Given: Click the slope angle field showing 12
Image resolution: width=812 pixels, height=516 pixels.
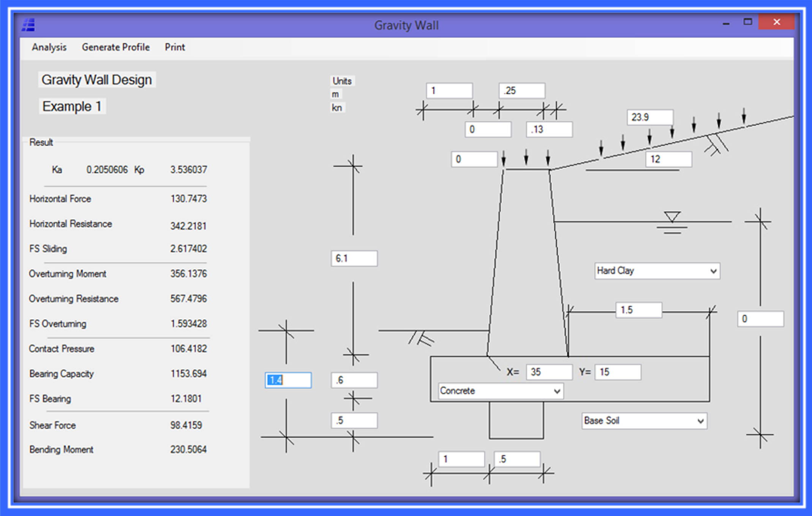Looking at the screenshot, I should (668, 159).
